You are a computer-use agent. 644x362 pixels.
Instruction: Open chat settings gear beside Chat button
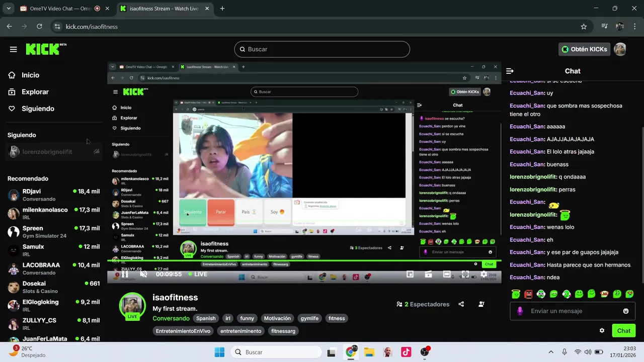click(602, 331)
